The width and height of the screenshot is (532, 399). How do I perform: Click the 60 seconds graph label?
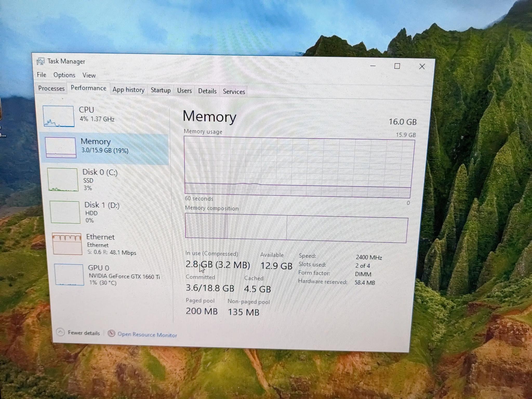click(x=199, y=198)
